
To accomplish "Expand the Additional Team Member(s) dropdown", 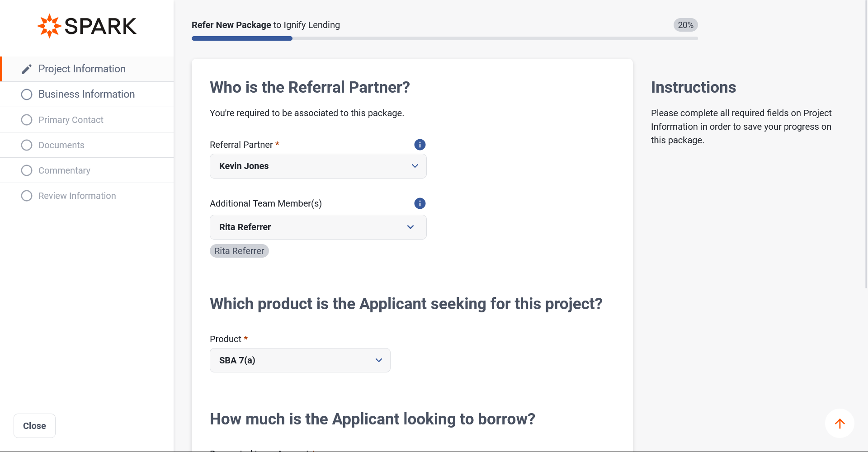I will pos(318,227).
